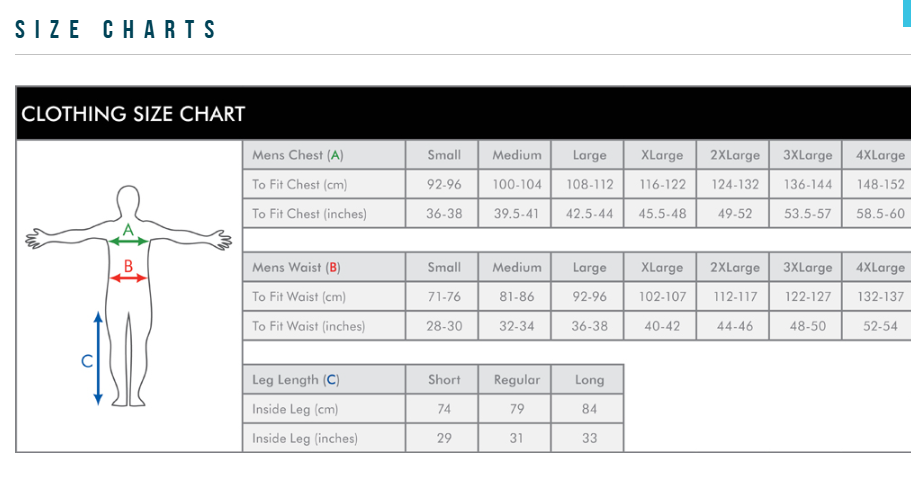Click the Inside Leg (inches) row label

304,438
